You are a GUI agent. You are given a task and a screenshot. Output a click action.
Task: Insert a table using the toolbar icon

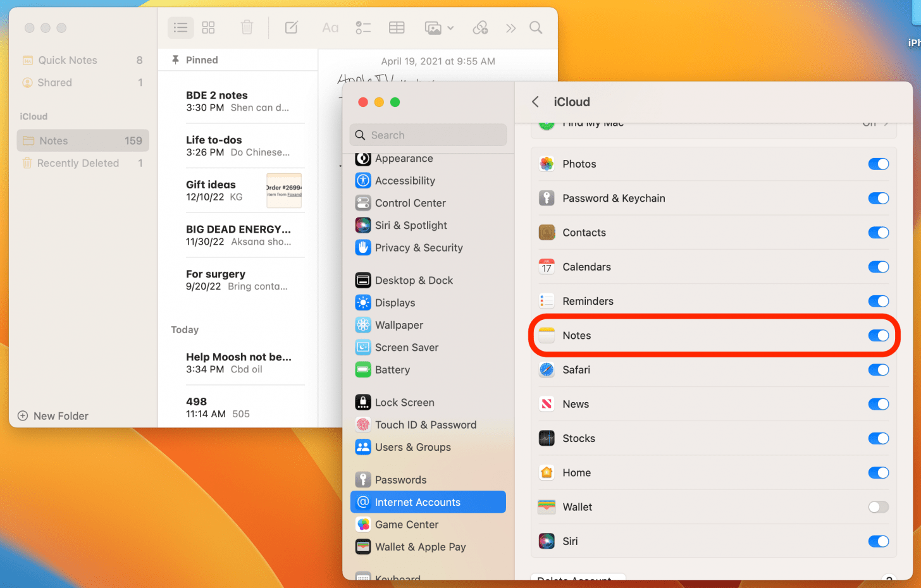[x=397, y=28]
